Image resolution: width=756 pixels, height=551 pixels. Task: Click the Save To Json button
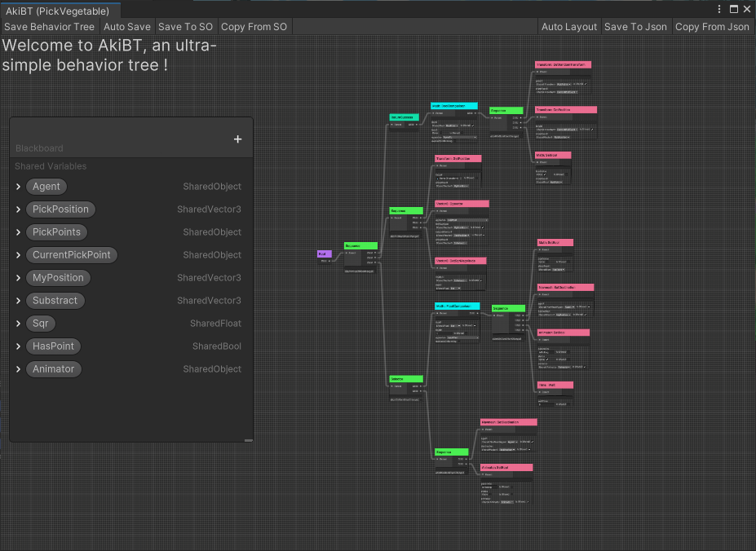635,27
